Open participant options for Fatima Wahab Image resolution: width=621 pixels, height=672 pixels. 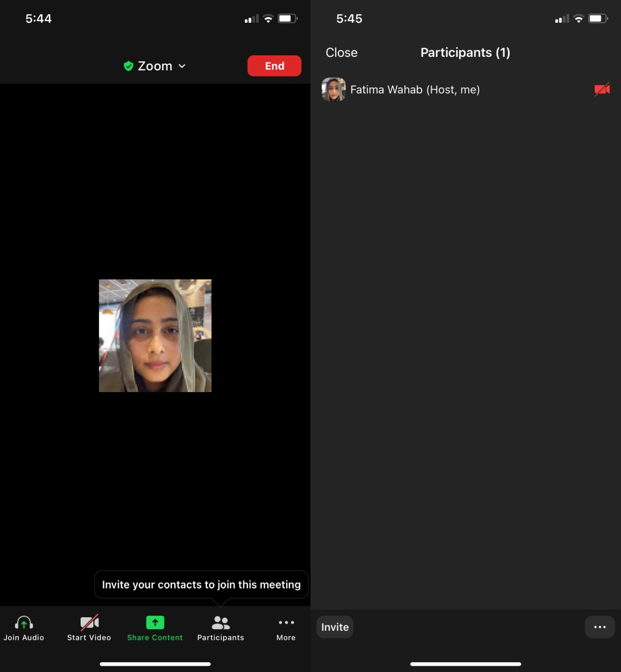(415, 89)
